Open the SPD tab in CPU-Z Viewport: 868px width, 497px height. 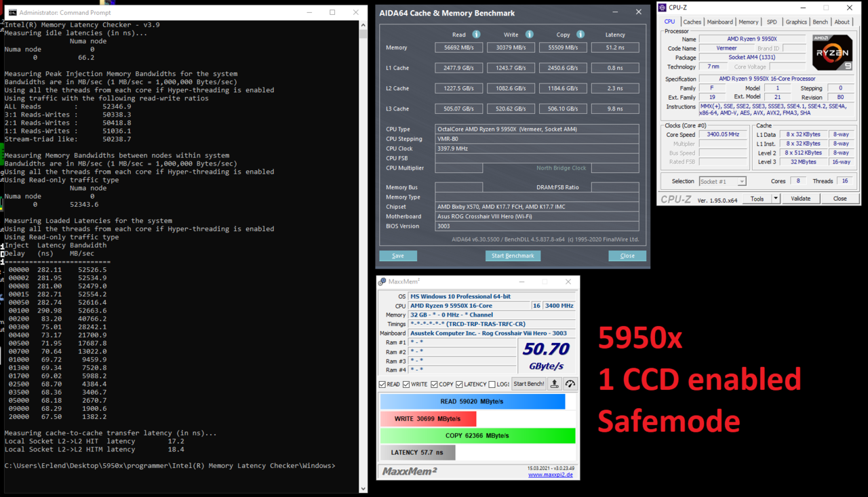pyautogui.click(x=772, y=22)
